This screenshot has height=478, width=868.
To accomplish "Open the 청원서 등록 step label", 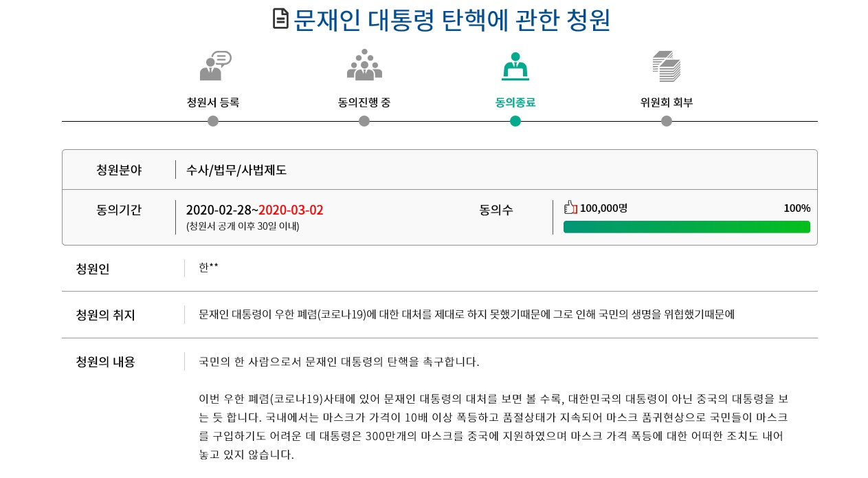I will tap(213, 102).
